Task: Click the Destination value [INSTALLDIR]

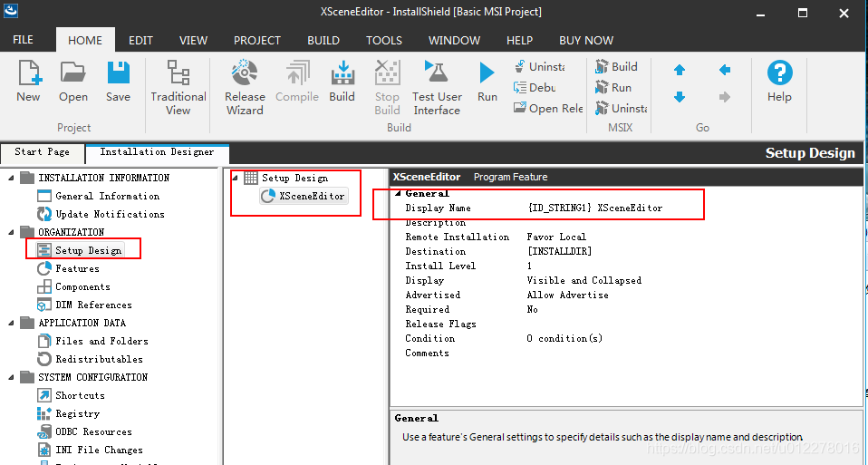Action: 559,251
